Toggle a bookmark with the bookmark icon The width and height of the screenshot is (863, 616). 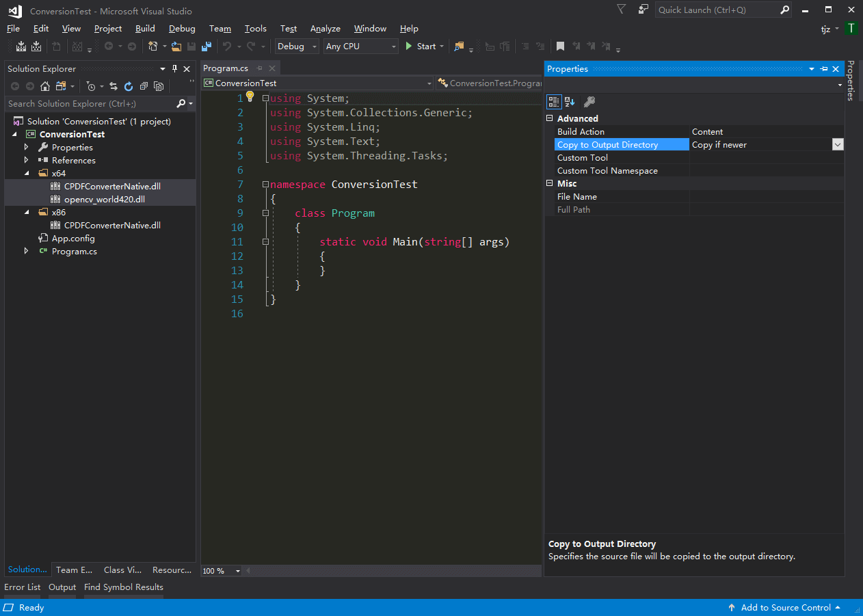tap(560, 46)
